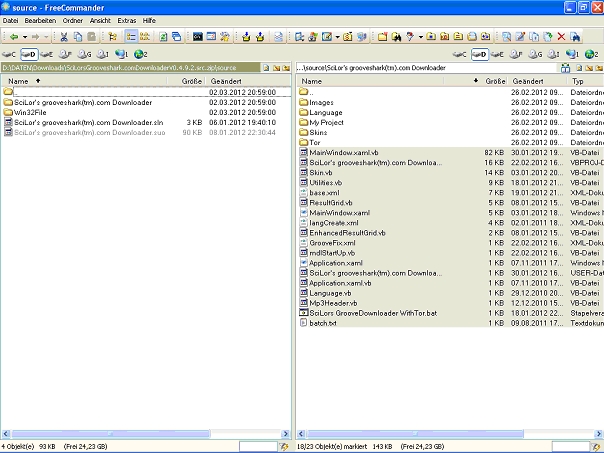
Task: Sort right panel by Geändert column
Action: click(x=537, y=81)
